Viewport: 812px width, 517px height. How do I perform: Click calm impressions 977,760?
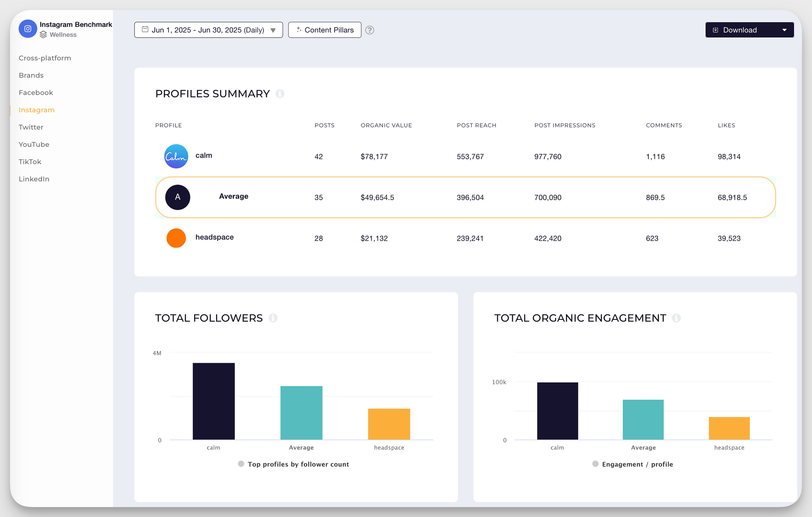click(x=548, y=157)
